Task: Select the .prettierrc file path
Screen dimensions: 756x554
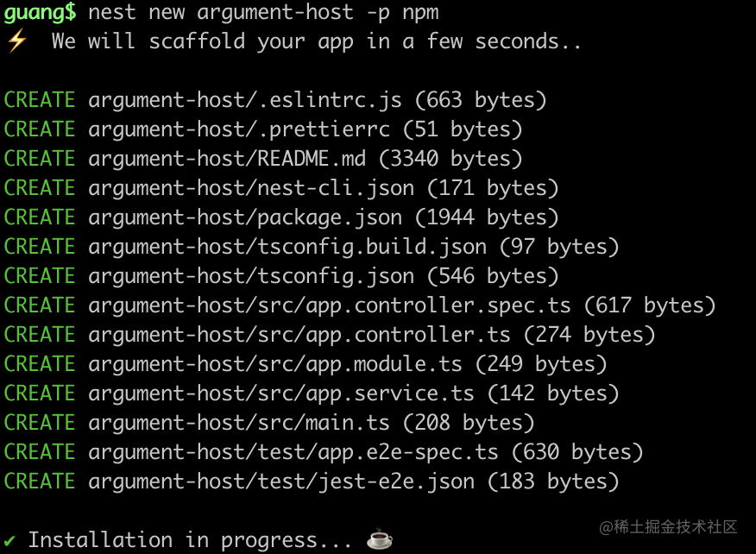Action: 239,129
